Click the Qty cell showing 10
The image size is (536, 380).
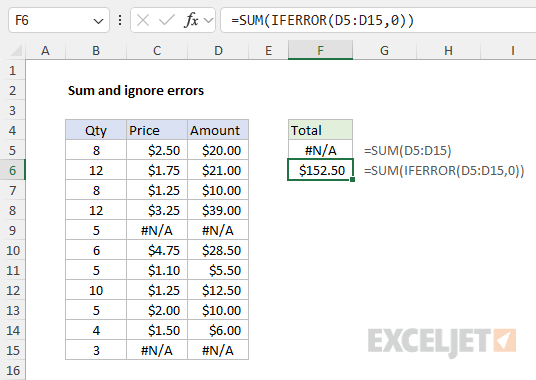[96, 290]
